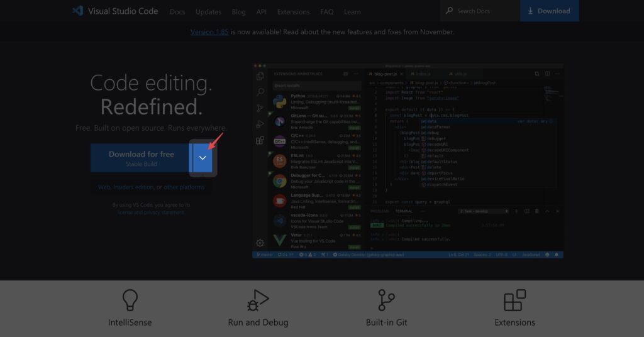Open the Updates page from navigation
644x337 pixels.
(208, 11)
